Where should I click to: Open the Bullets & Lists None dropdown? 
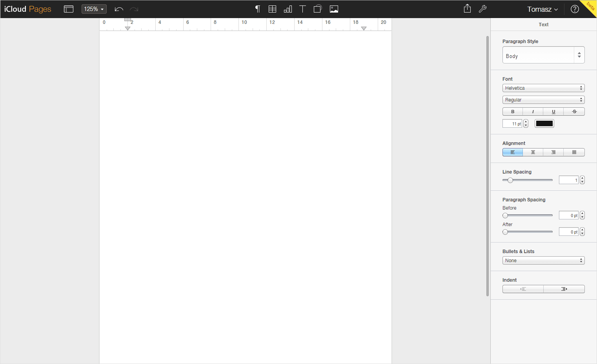pos(543,261)
